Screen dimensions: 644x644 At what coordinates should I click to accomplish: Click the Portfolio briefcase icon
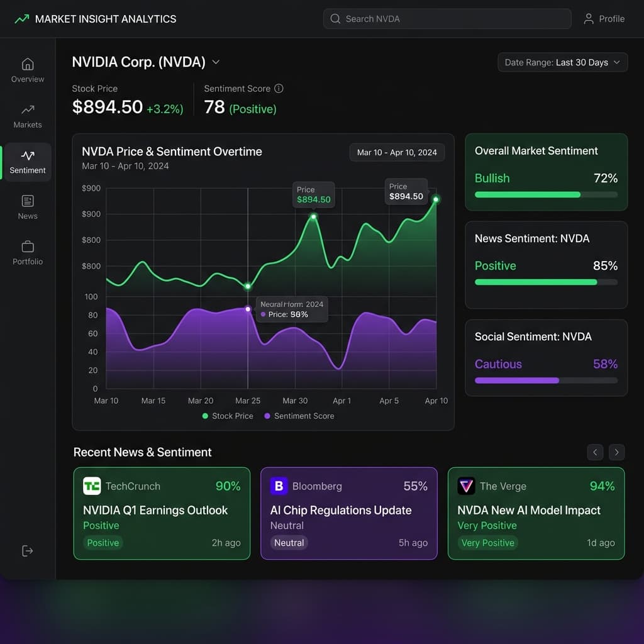28,247
